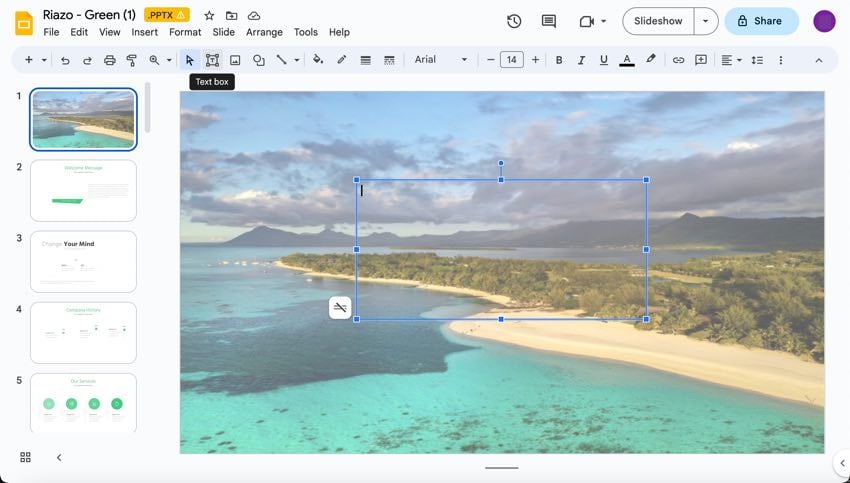Toggle bold formatting
Screen dimensions: 850x483
pos(558,60)
